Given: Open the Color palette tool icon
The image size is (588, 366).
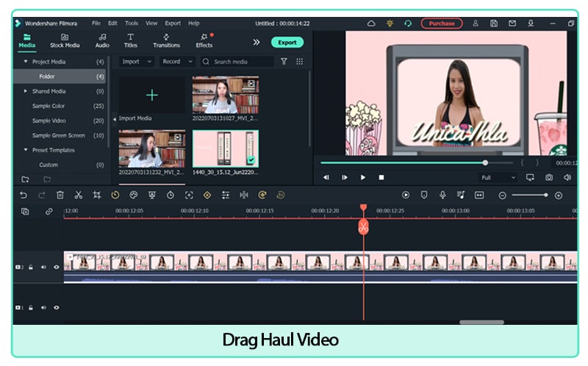Looking at the screenshot, I should 134,195.
